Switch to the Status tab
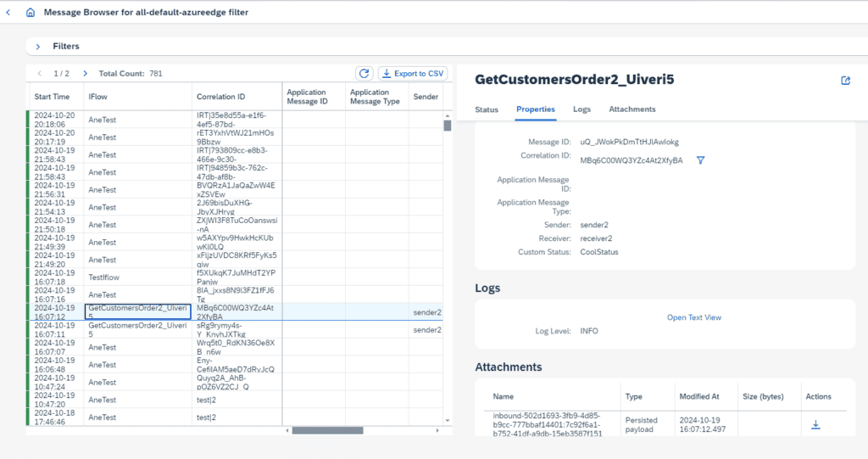Screen dimensions: 868x459 [x=487, y=109]
